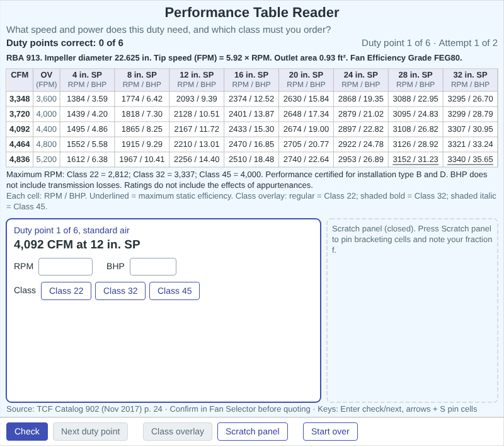Select cell 2897 / 22.82
The image size is (504, 447).
[360, 129]
